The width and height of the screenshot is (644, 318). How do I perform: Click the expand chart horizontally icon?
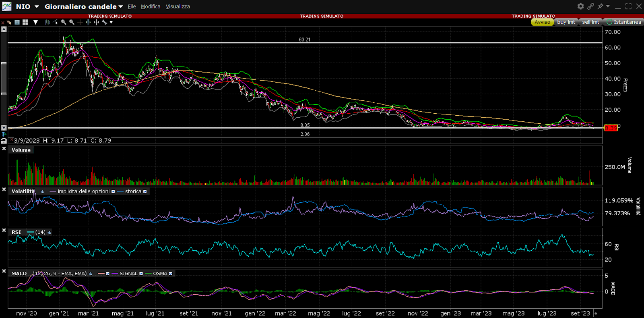tap(88, 22)
